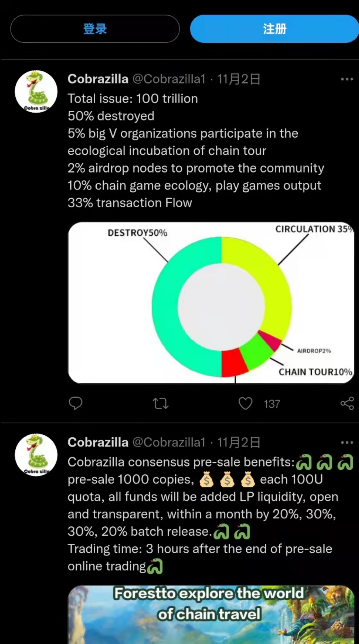Like the tweet with 137 likes

[246, 403]
